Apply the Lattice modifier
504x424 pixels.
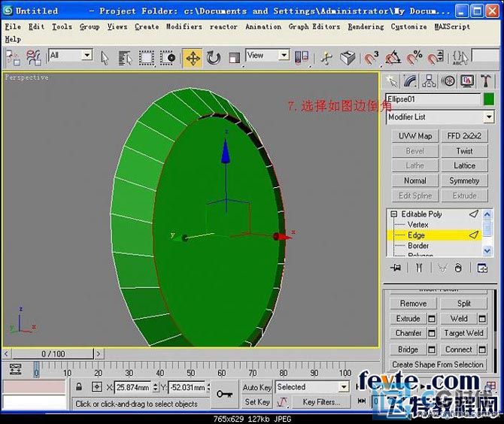click(x=464, y=165)
